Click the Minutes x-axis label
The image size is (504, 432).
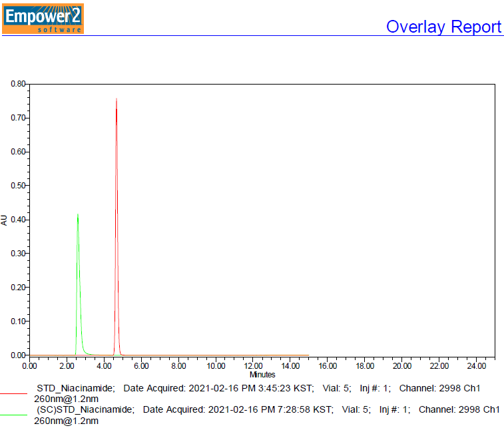[x=262, y=375]
